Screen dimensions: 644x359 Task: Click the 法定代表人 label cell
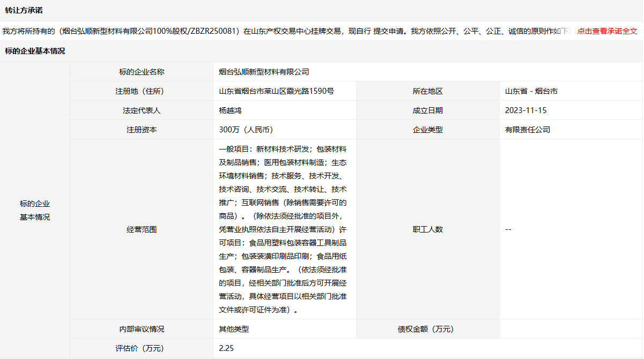tap(142, 110)
